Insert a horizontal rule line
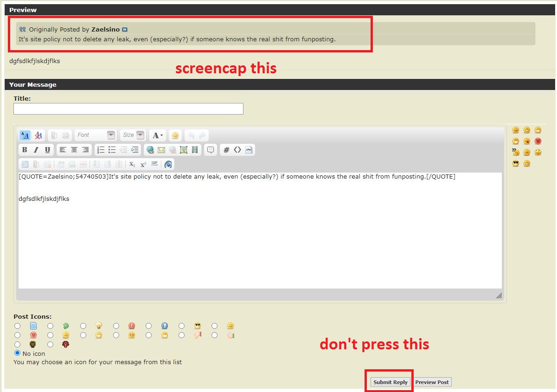Viewport: 557px width, 392px height. point(155,164)
